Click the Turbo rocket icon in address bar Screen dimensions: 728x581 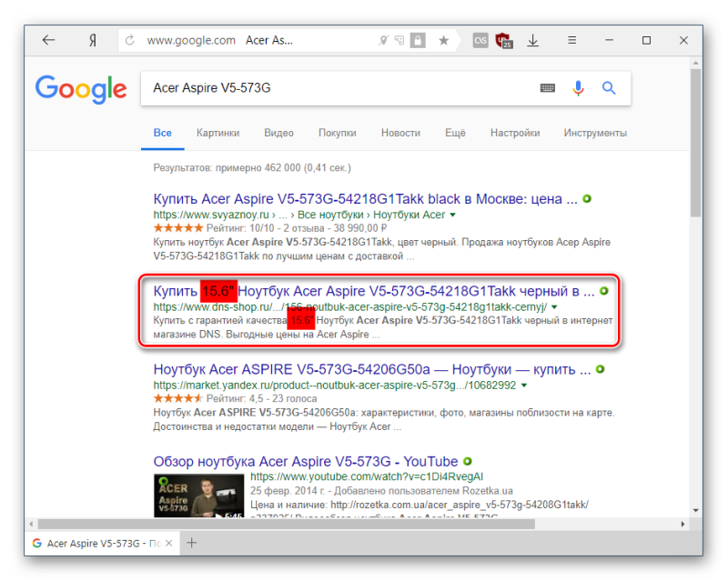[383, 40]
